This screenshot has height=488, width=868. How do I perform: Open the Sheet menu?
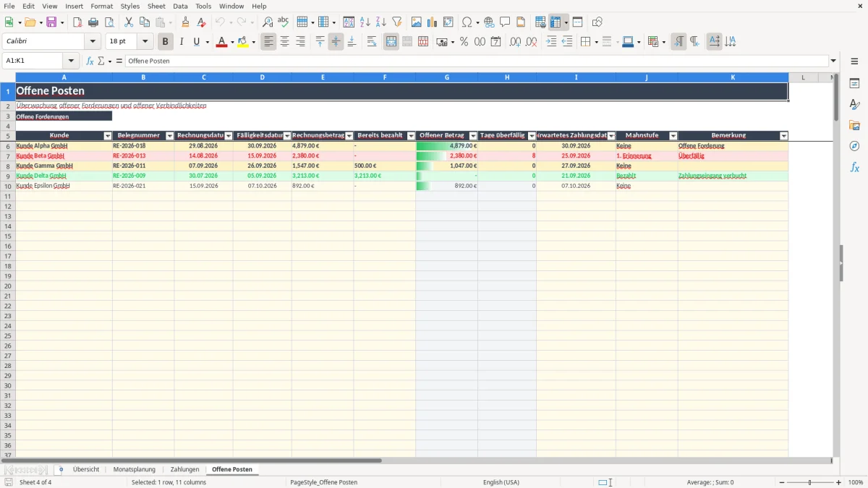coord(156,6)
